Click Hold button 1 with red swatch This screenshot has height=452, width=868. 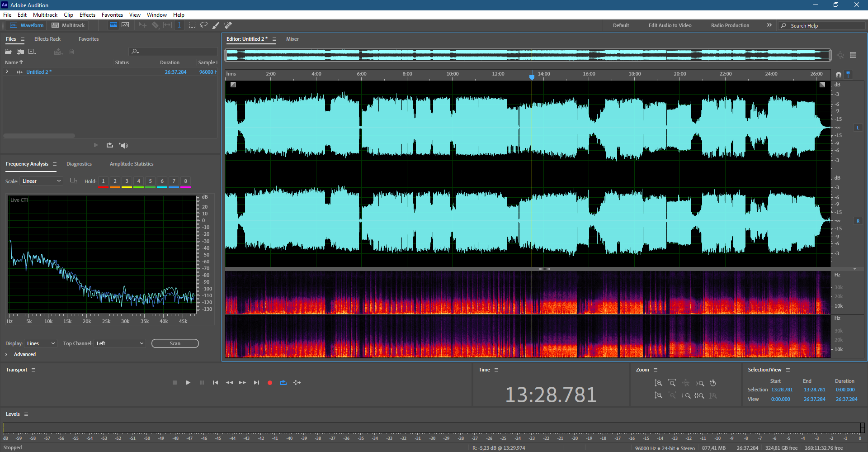(103, 181)
